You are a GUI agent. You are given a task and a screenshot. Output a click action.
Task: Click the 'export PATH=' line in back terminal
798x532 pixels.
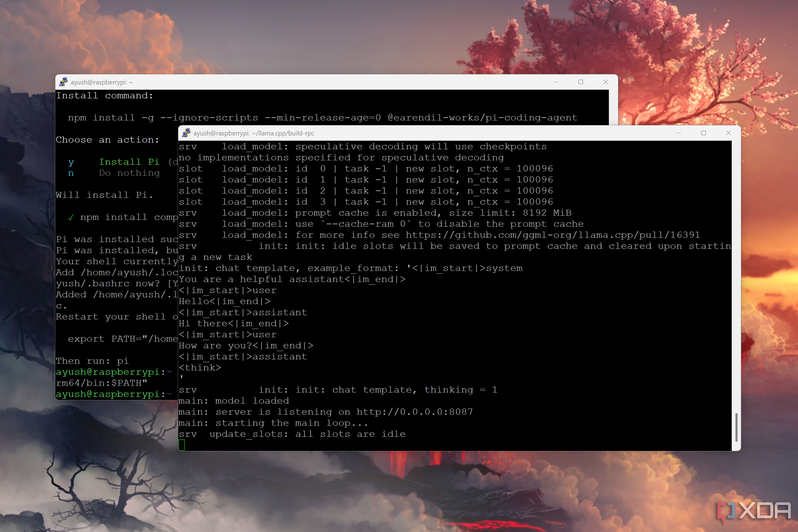[123, 339]
